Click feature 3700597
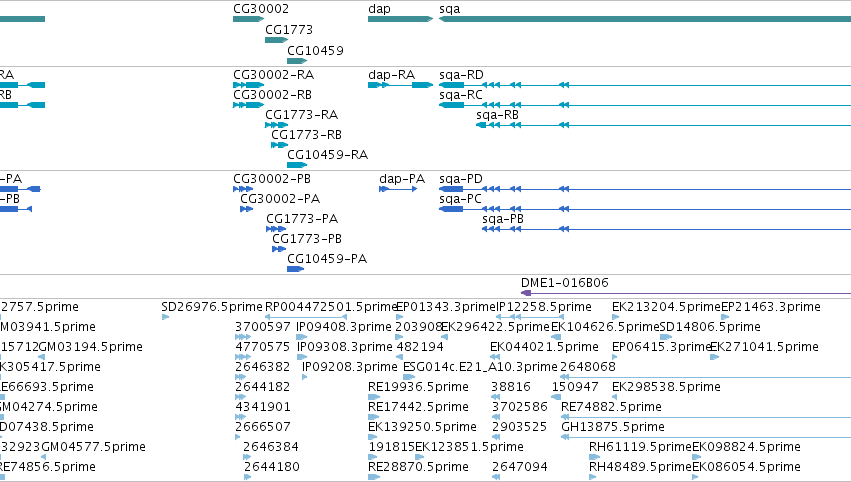This screenshot has width=851, height=482. pyautogui.click(x=243, y=337)
